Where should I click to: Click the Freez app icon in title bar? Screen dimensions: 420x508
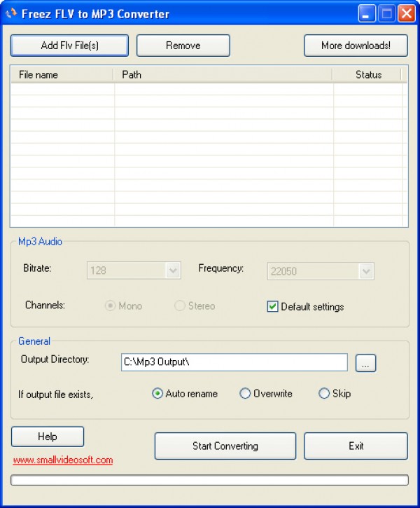click(11, 13)
